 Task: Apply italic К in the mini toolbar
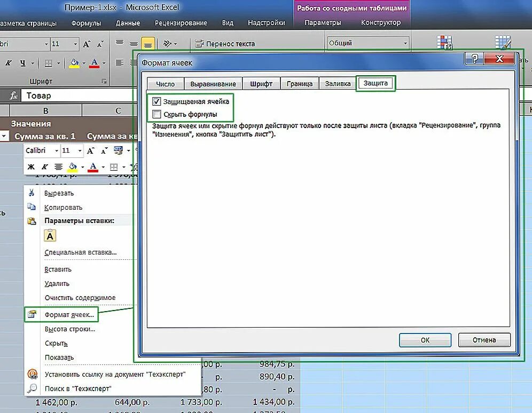point(44,166)
